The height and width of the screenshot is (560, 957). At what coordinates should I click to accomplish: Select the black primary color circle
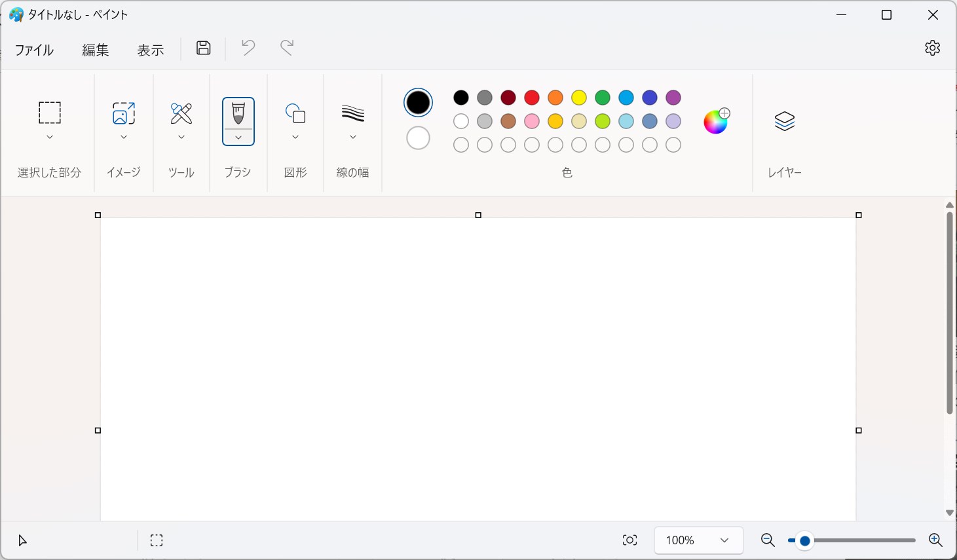click(418, 103)
